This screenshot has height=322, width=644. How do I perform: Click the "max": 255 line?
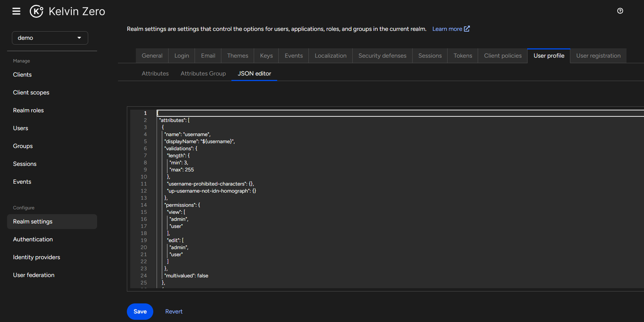(182, 170)
